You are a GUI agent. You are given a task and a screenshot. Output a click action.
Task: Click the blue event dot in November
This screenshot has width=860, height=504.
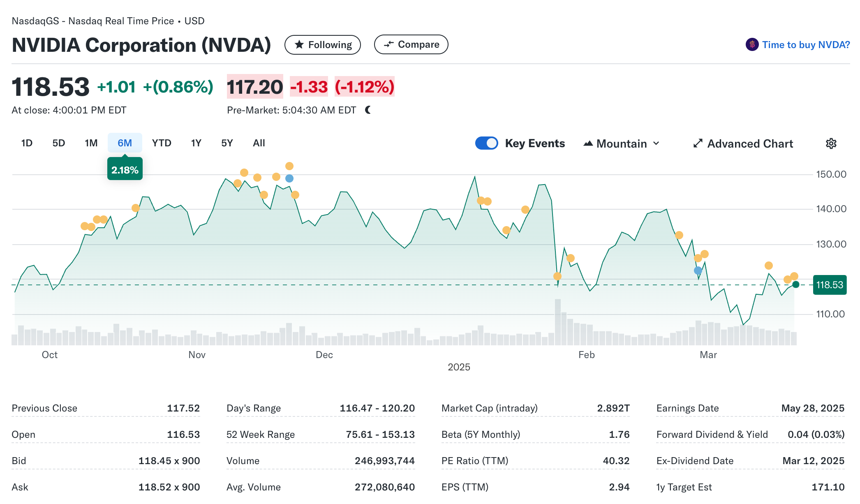coord(289,178)
